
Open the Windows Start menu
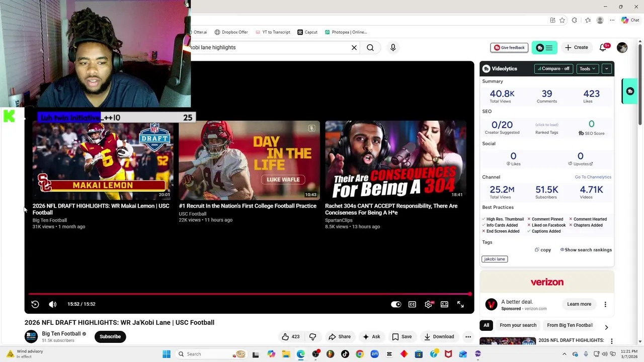coord(167,354)
